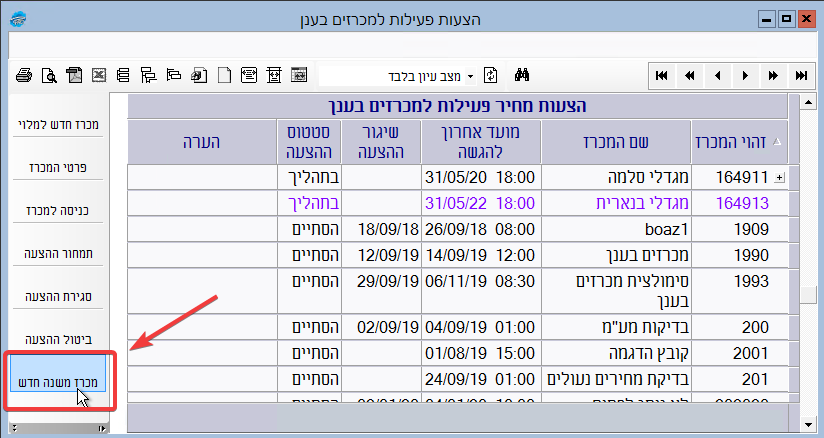The width and height of the screenshot is (824, 438).
Task: Export to PDF using the toolbar icon
Action: point(74,75)
